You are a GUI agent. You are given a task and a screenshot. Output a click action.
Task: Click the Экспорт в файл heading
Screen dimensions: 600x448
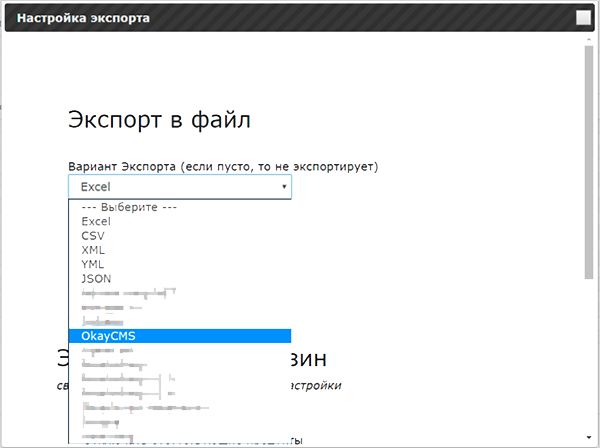pos(159,120)
